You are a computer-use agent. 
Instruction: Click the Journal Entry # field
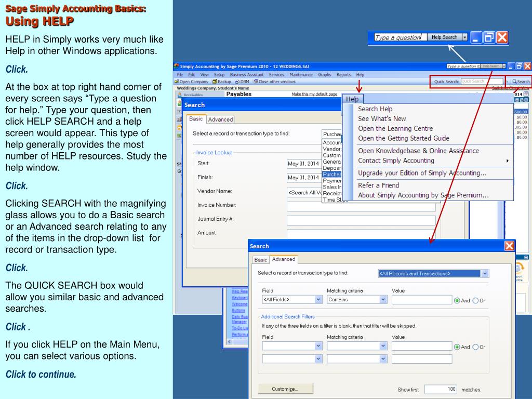pos(361,220)
